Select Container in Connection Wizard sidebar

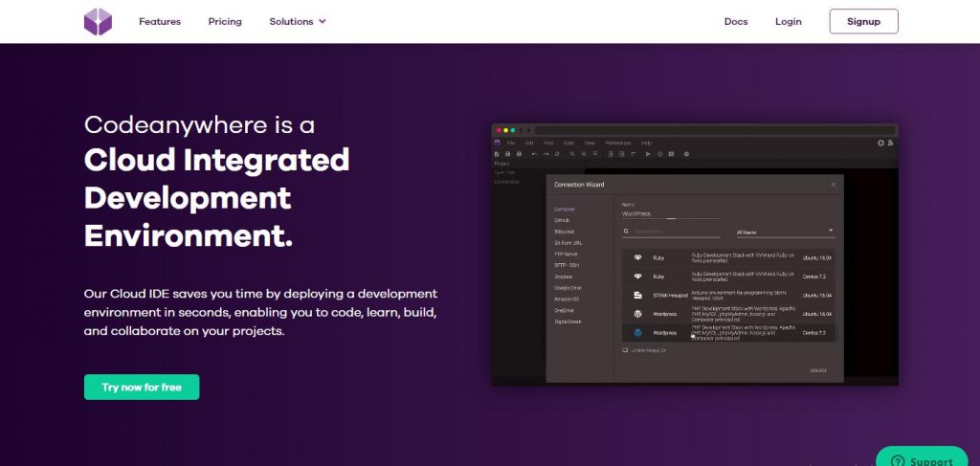pyautogui.click(x=565, y=210)
